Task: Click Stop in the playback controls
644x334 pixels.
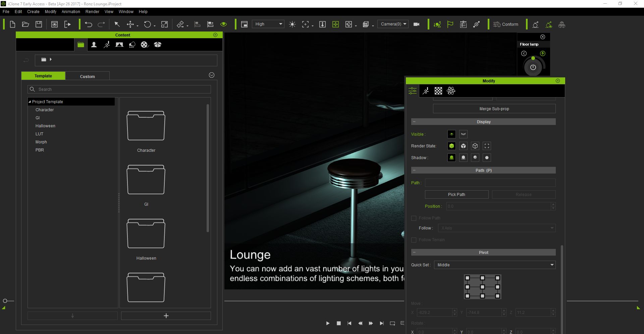Action: (339, 323)
